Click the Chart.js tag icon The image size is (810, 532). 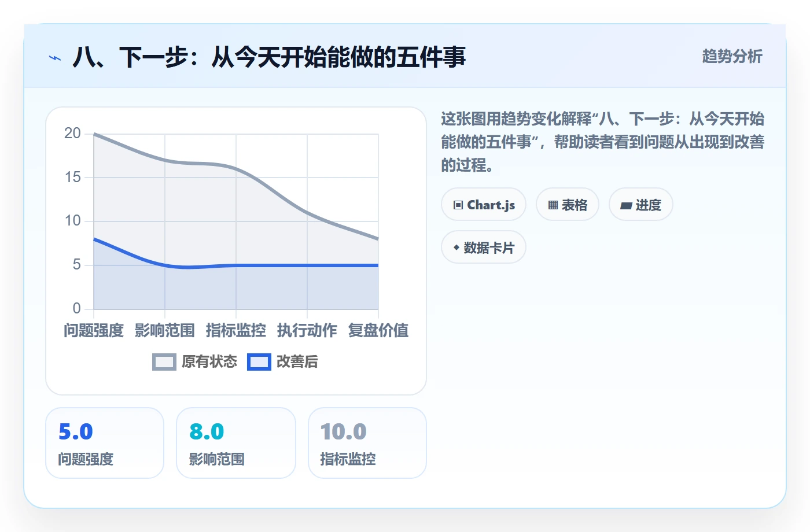[458, 205]
